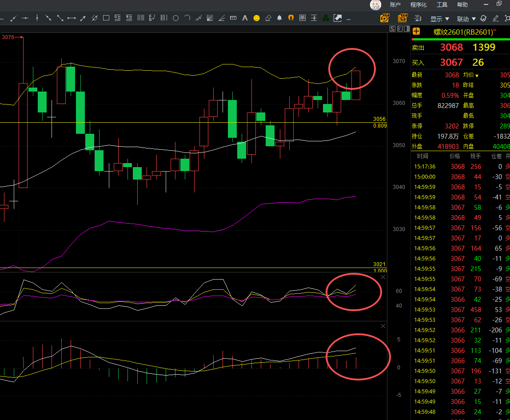The width and height of the screenshot is (510, 420).
Task: Click the export arrow icon
Action: (338, 18)
